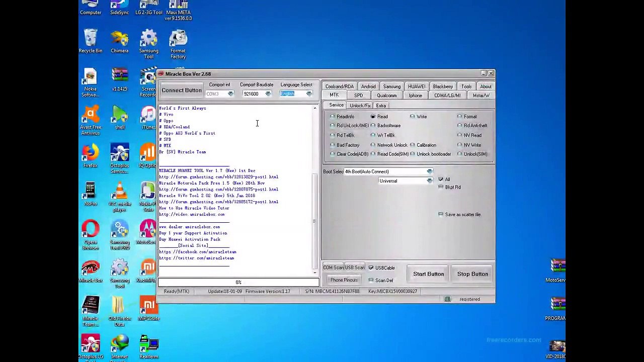The image size is (644, 362).
Task: Switch to the SPD tab
Action: click(358, 96)
